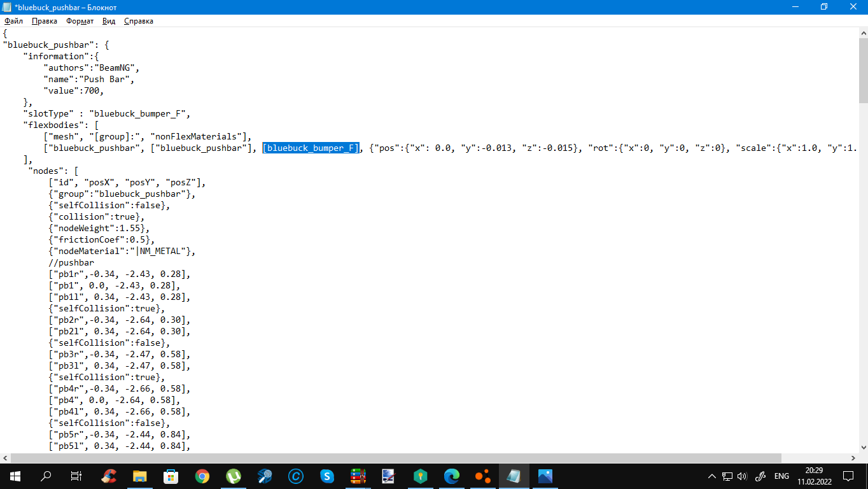868x489 pixels.
Task: Open Photos app from the taskbar
Action: click(545, 476)
